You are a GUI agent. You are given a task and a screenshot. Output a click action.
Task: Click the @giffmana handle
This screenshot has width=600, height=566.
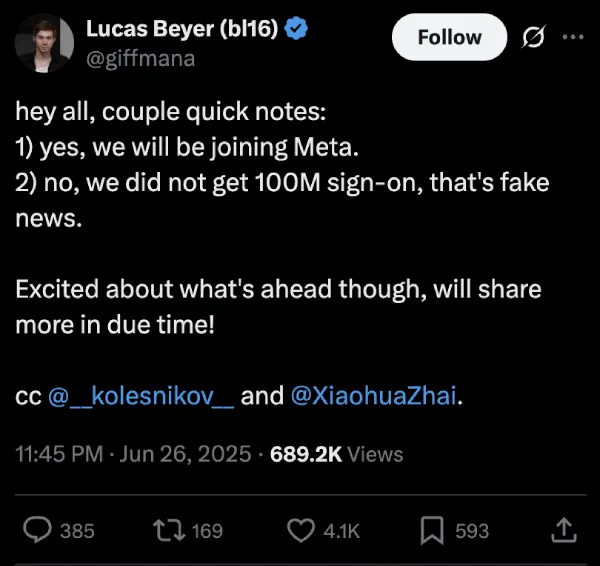(140, 59)
